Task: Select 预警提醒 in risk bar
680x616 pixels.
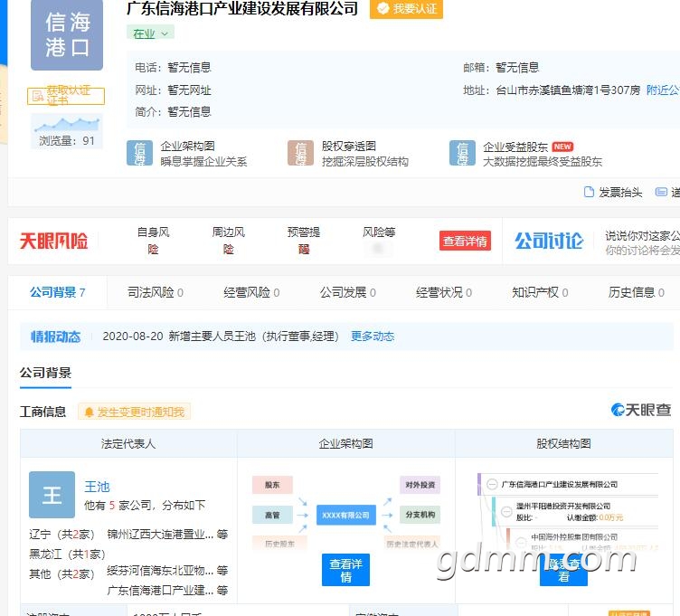Action: click(x=304, y=241)
